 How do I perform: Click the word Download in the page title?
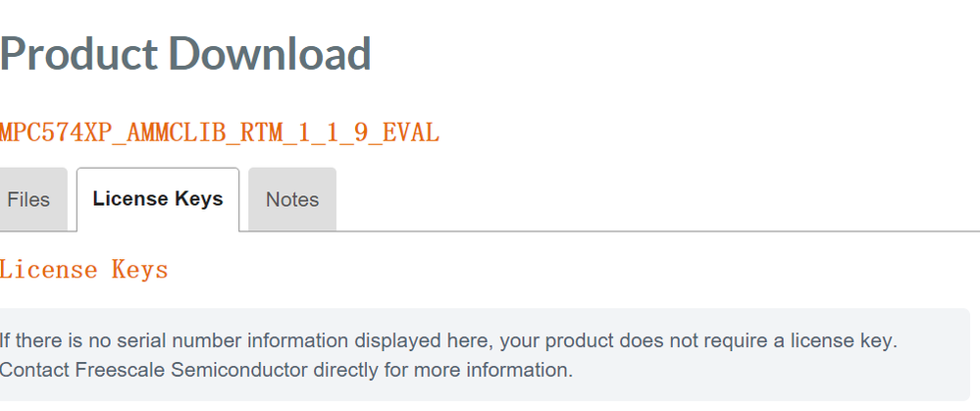(x=283, y=54)
